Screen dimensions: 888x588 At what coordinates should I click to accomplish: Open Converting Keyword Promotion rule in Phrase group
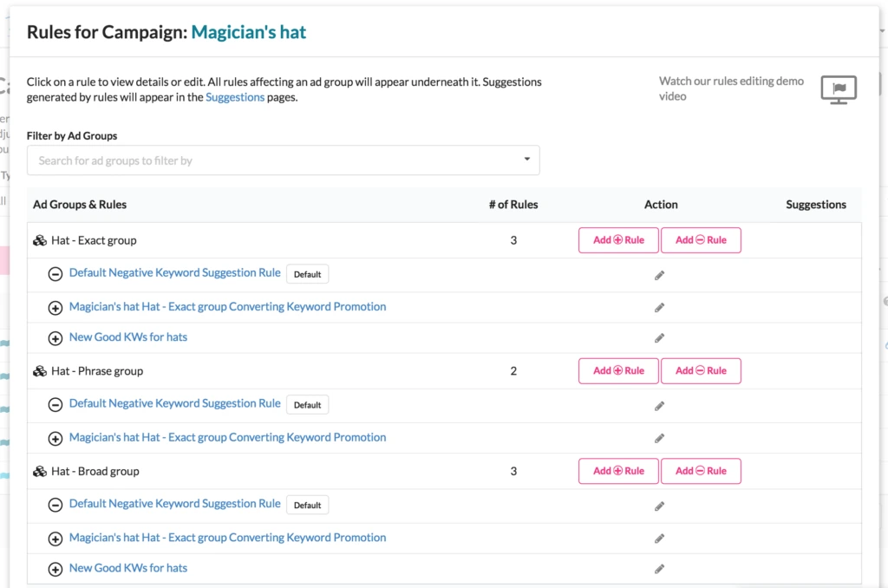click(227, 438)
